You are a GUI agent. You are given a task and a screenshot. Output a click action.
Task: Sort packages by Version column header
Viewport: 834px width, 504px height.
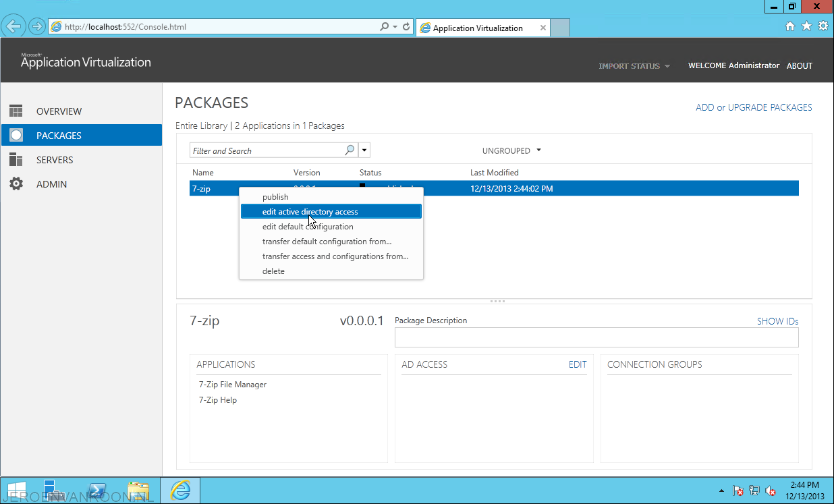coord(307,173)
